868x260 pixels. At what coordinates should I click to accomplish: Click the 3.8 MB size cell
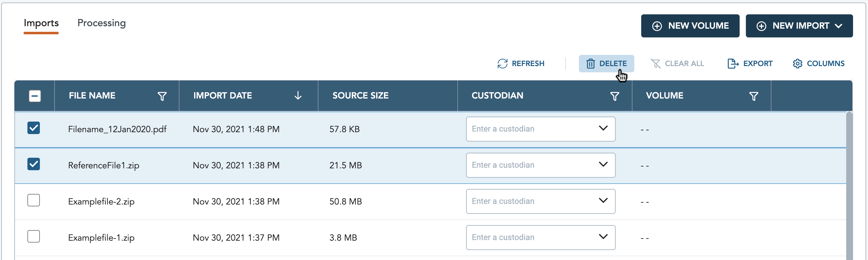pos(343,238)
